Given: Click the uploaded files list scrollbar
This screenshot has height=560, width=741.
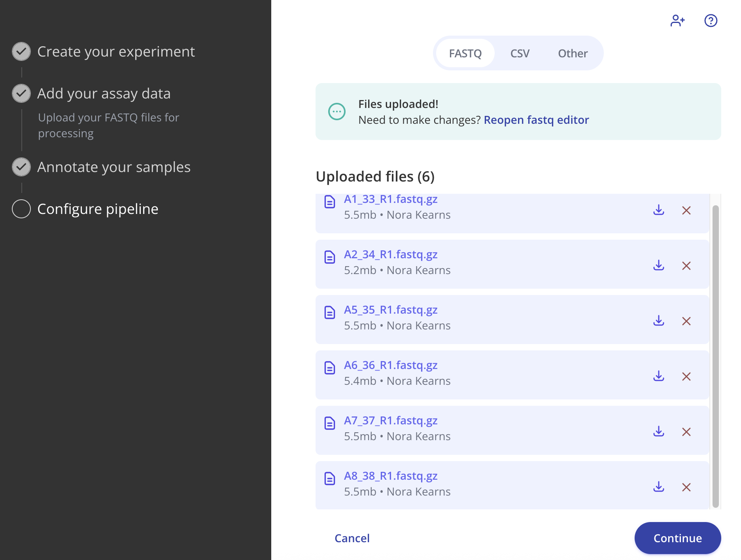Looking at the screenshot, I should point(715,356).
